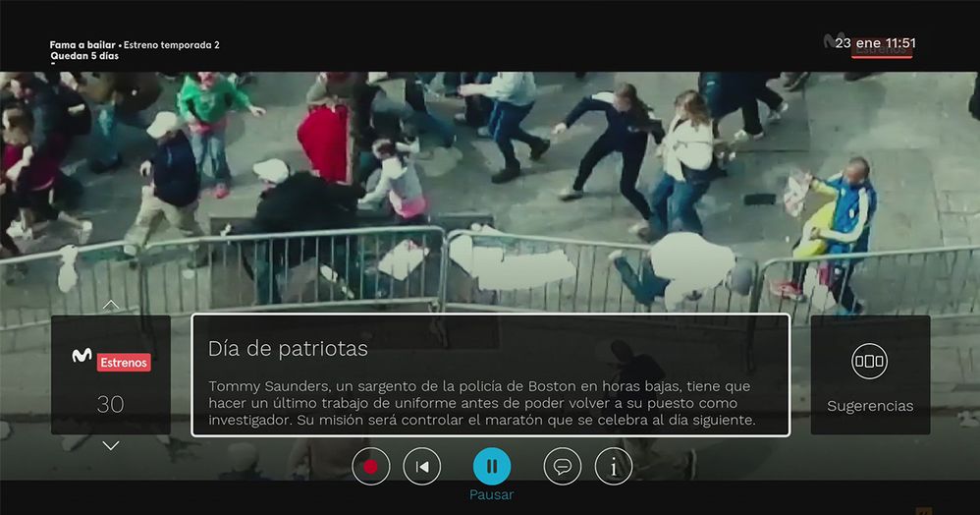Click the 23 ene 11:51 clock
Viewport: 980px width, 515px height.
875,43
